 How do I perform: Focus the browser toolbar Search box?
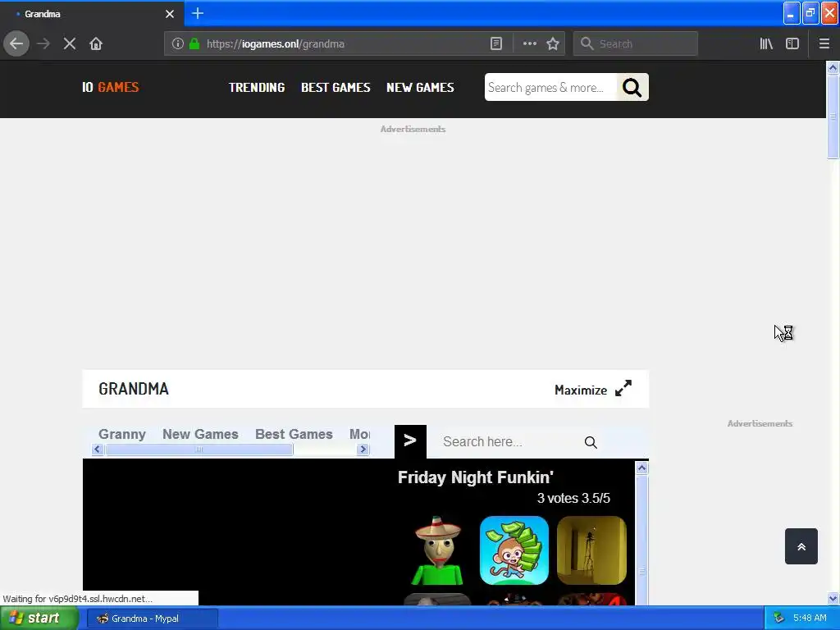coord(636,44)
